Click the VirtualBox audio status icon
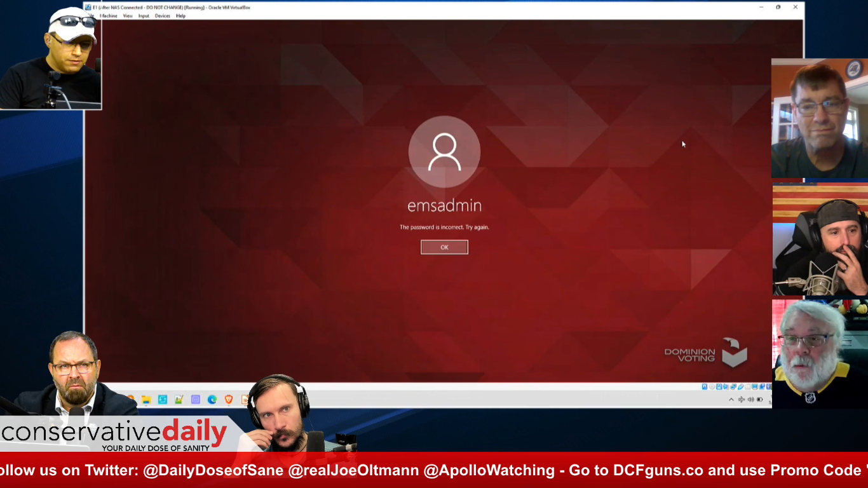This screenshot has height=488, width=868. point(726,386)
